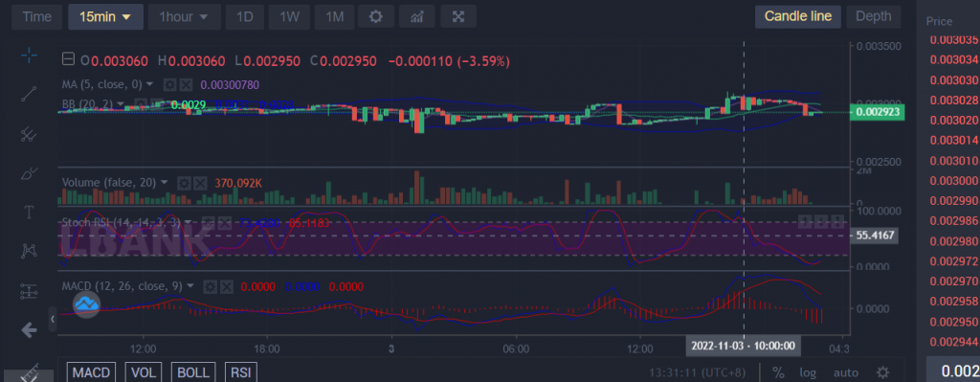This screenshot has width=980, height=382.
Task: Open chart settings gear in top bar
Action: tap(375, 17)
